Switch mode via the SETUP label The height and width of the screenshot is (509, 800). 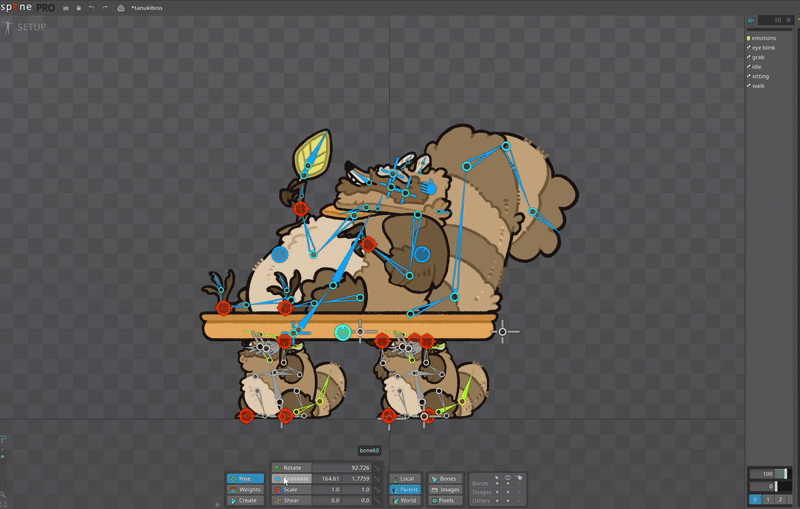tap(32, 27)
